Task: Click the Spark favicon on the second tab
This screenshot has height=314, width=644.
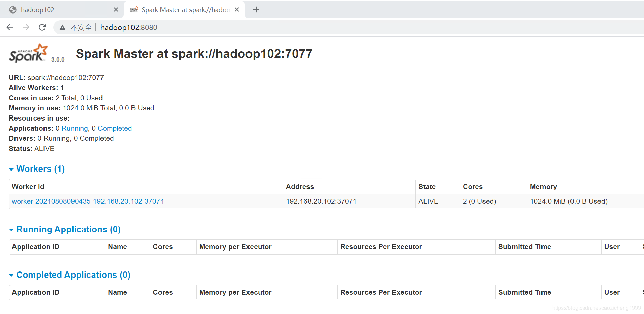Action: click(x=134, y=10)
